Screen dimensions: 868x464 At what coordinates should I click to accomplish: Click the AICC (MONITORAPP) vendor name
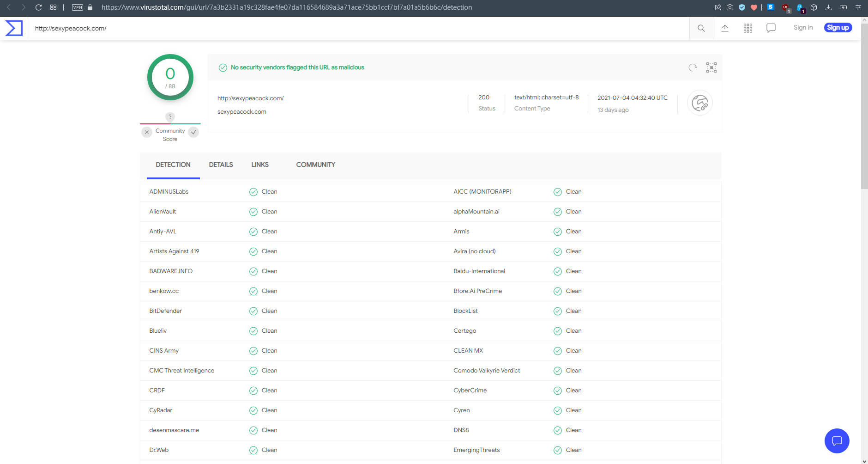(x=482, y=192)
